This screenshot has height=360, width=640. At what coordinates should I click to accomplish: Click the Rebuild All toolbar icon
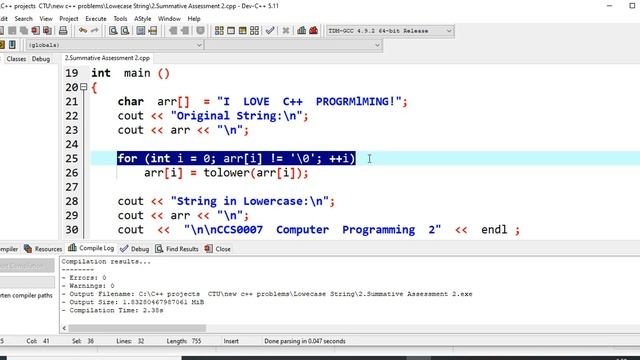(254, 31)
